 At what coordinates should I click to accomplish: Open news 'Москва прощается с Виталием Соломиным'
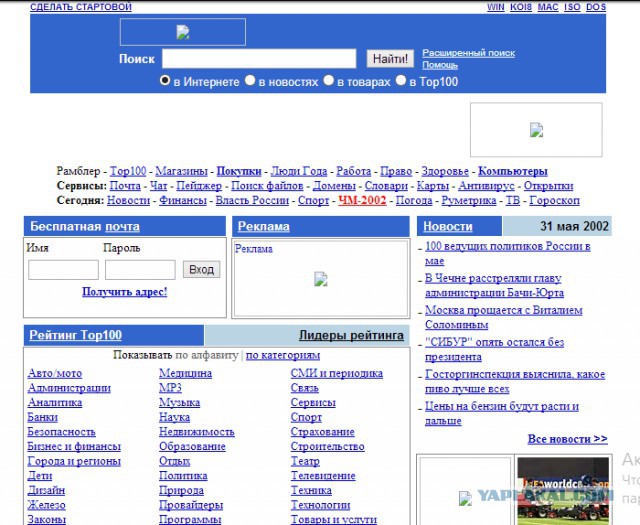tap(504, 317)
